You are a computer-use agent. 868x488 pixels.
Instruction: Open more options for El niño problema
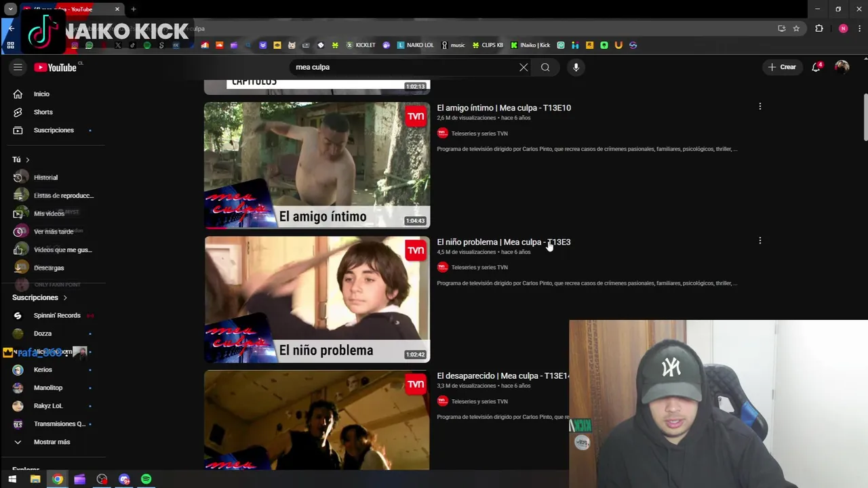pos(760,241)
